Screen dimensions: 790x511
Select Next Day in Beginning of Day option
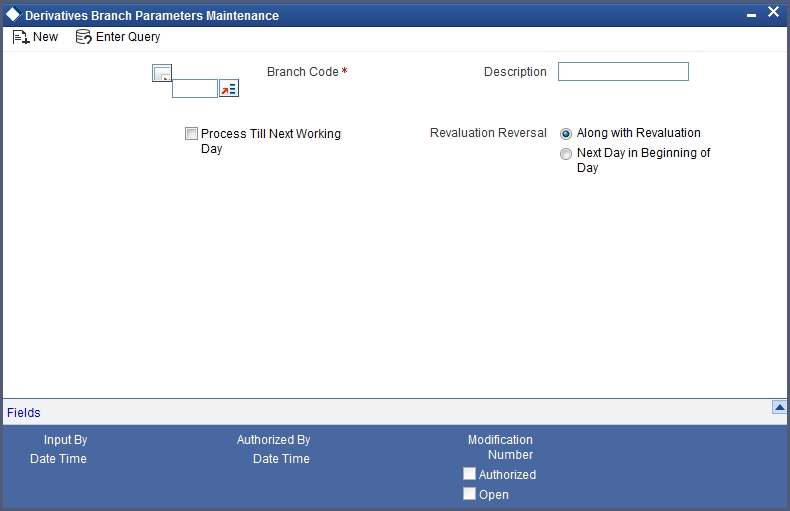click(566, 154)
